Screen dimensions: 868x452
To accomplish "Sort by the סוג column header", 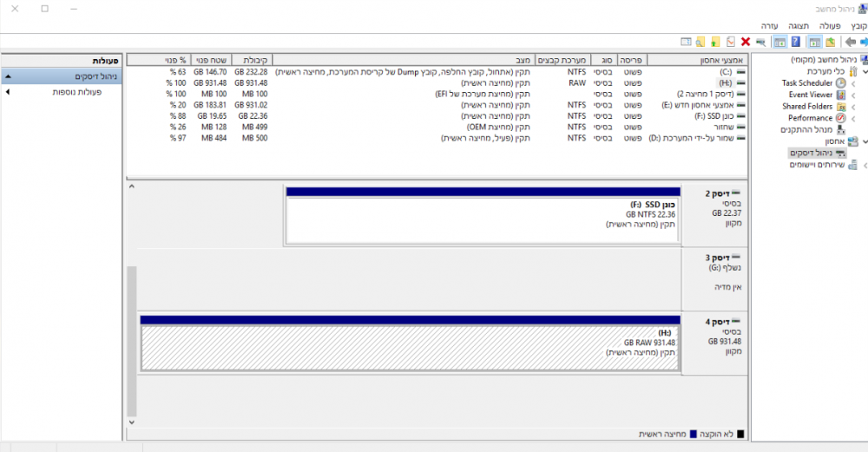I will click(x=603, y=60).
